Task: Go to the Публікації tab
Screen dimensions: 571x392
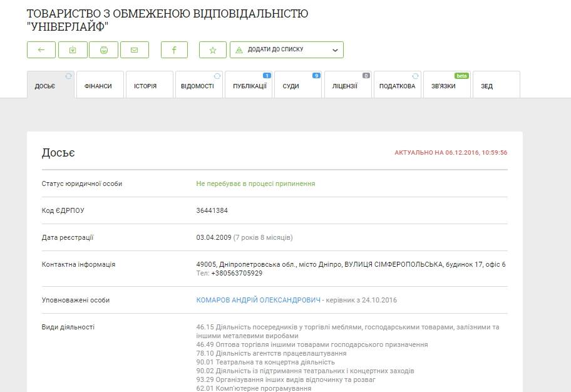Action: 249,86
